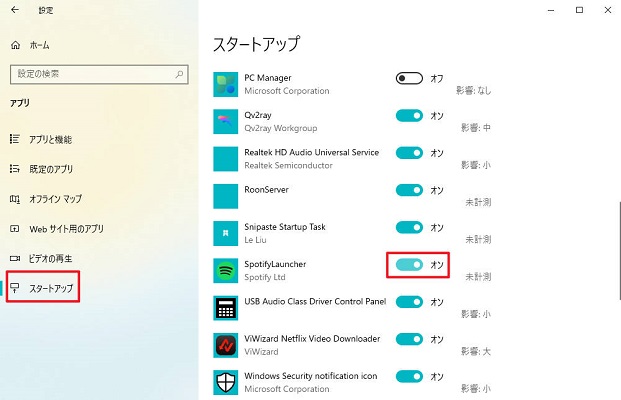Click the SpotifyLauncher Spotify icon
This screenshot has width=621, height=400.
[225, 270]
